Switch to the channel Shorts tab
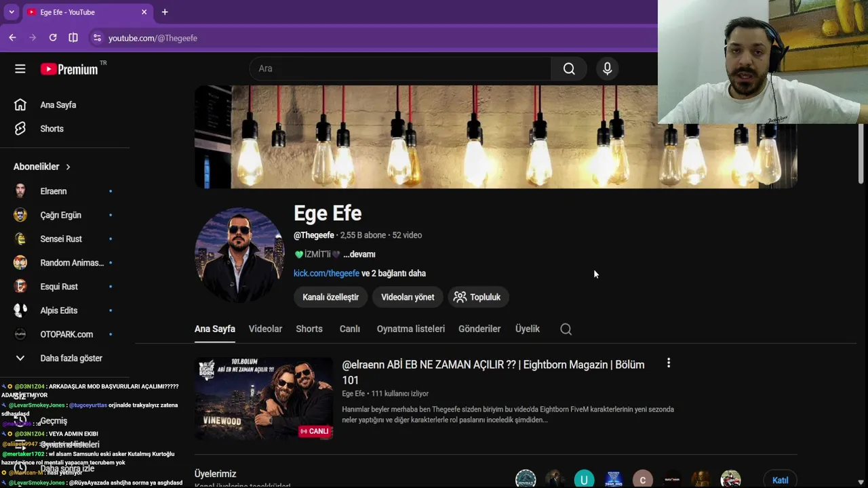Screen dimensions: 868x488 click(x=309, y=329)
